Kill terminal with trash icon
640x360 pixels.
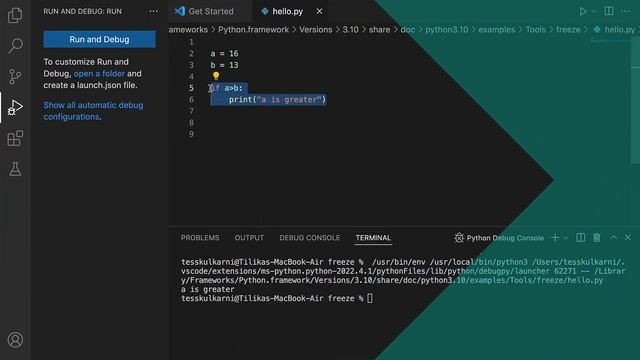point(597,238)
